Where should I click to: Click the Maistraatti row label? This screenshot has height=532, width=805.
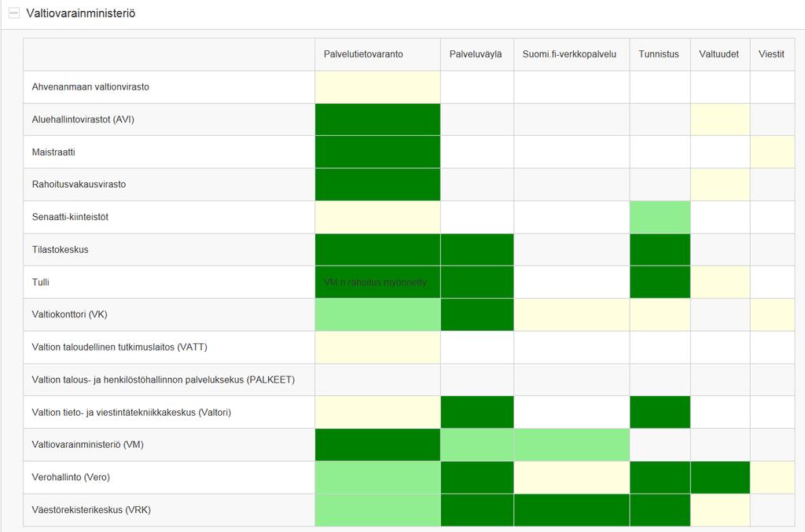(53, 152)
